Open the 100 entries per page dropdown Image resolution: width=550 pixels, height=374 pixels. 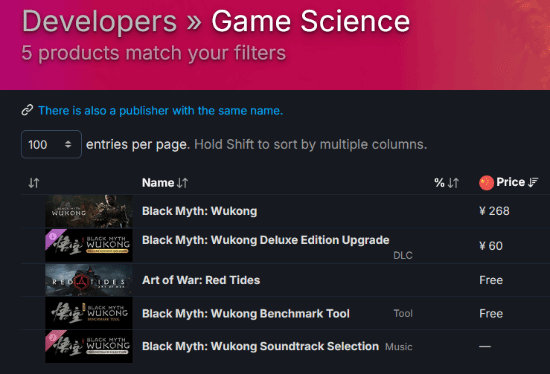(51, 144)
